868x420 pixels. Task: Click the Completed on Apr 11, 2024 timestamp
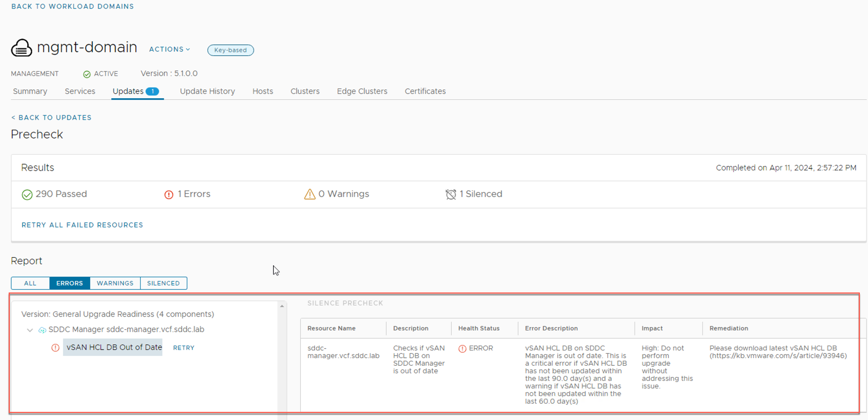pos(786,168)
